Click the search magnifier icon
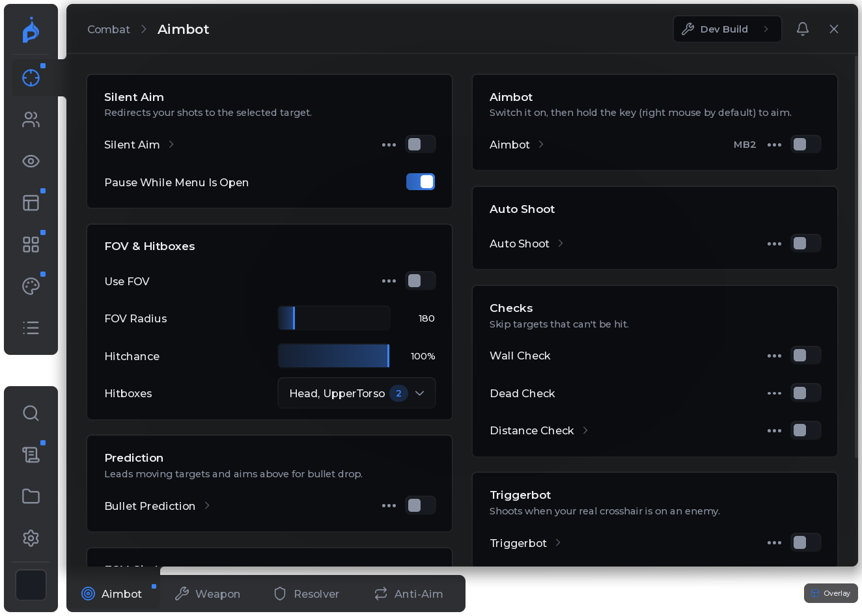 pyautogui.click(x=31, y=413)
